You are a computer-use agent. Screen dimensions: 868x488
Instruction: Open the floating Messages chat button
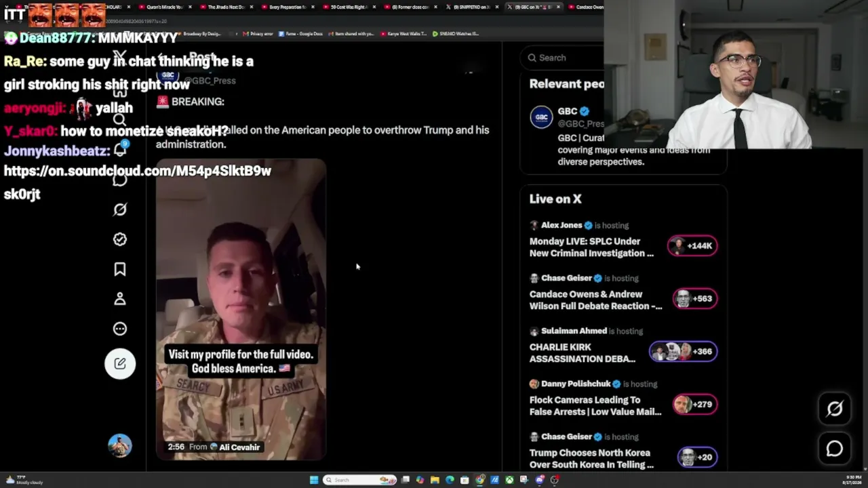835,449
